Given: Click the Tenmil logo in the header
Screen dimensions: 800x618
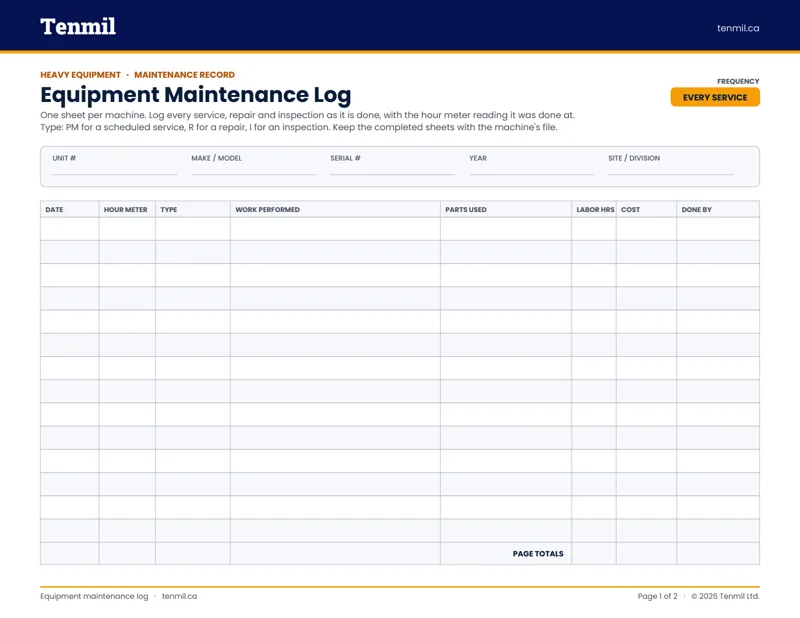Looking at the screenshot, I should (x=78, y=27).
